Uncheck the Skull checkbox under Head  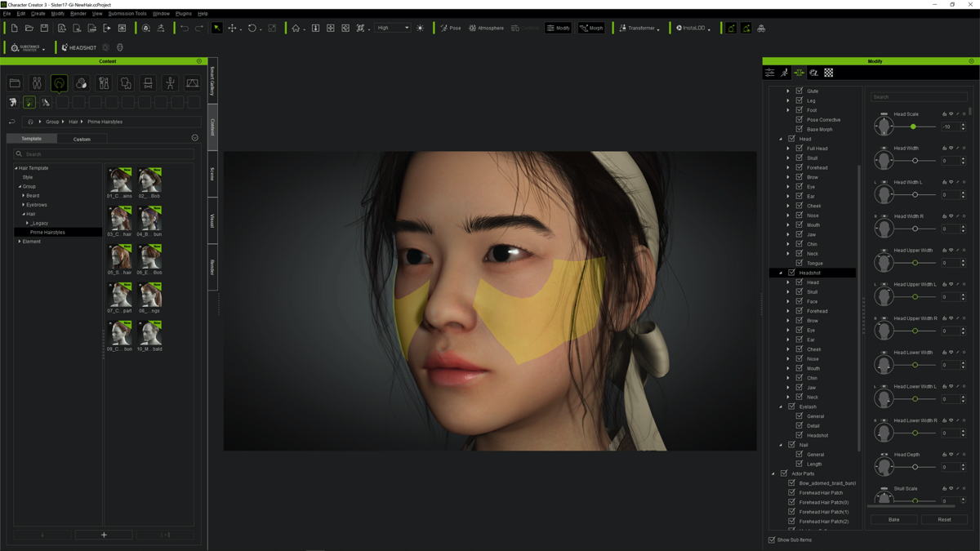point(800,158)
